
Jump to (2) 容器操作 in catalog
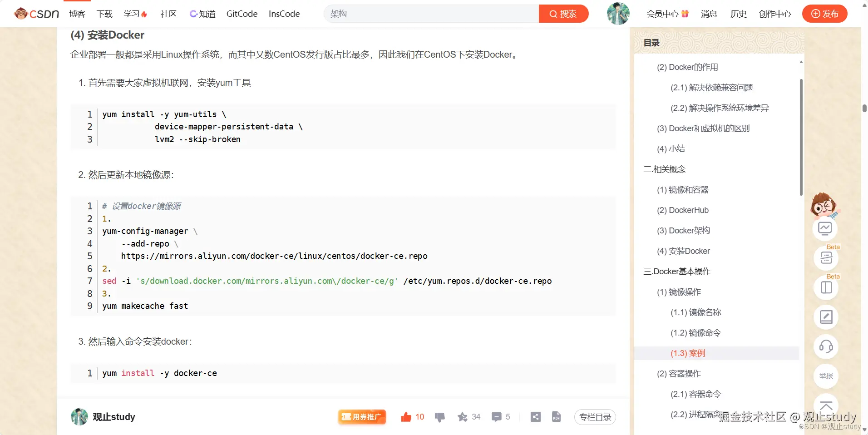[679, 374]
